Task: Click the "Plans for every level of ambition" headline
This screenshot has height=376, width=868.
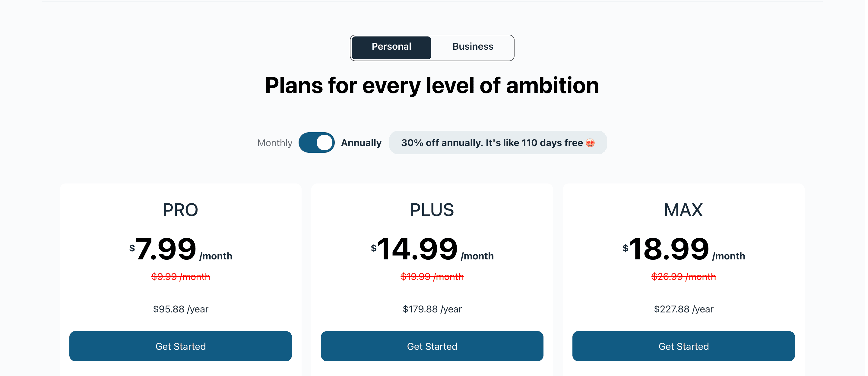Action: click(x=432, y=86)
